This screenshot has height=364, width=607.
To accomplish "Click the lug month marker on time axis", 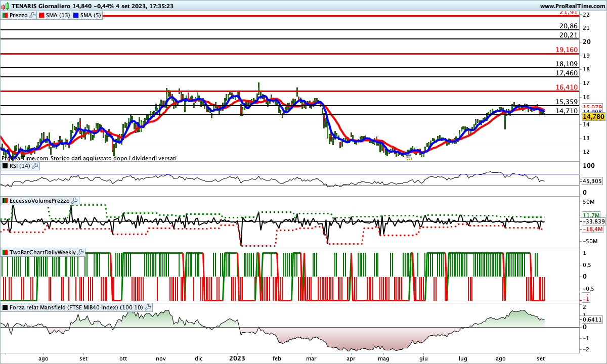I will coord(462,358).
